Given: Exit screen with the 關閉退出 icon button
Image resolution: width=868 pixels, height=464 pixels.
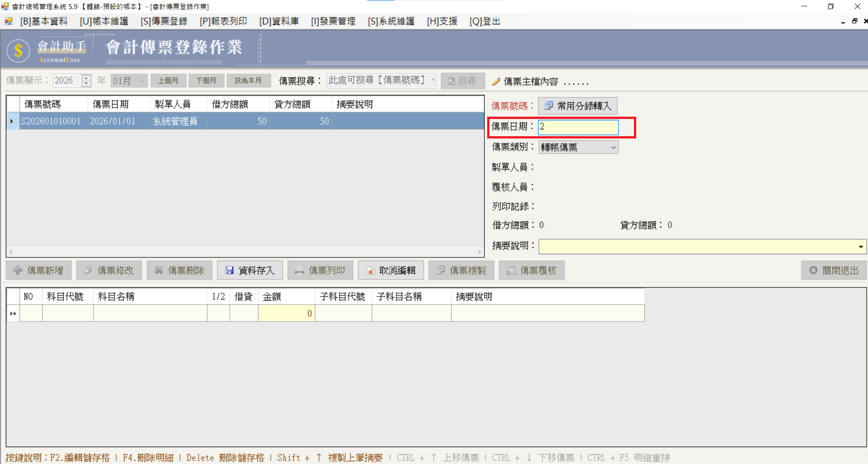Looking at the screenshot, I should point(813,270).
